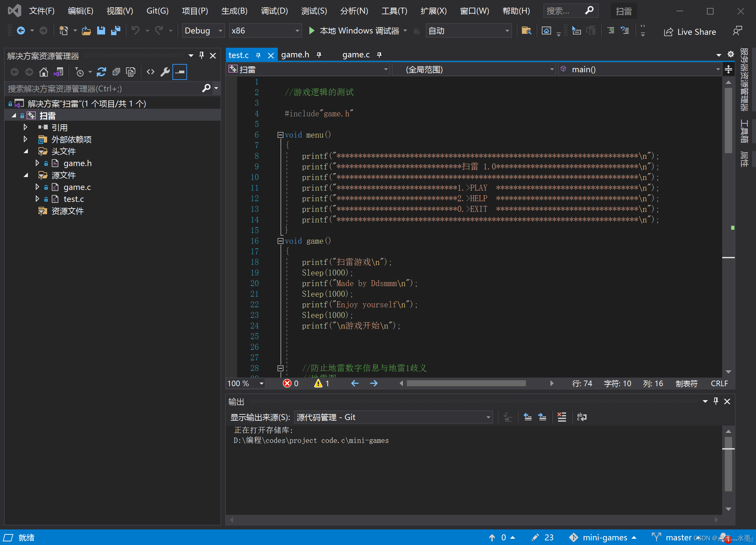Start debugging with the green play icon
The height and width of the screenshot is (545, 756).
pyautogui.click(x=312, y=31)
